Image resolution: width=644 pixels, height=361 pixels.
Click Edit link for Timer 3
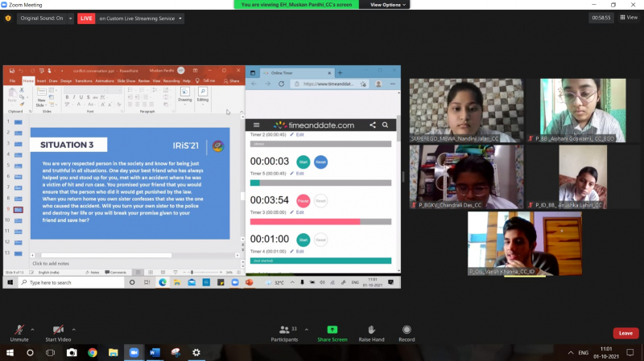click(x=298, y=212)
